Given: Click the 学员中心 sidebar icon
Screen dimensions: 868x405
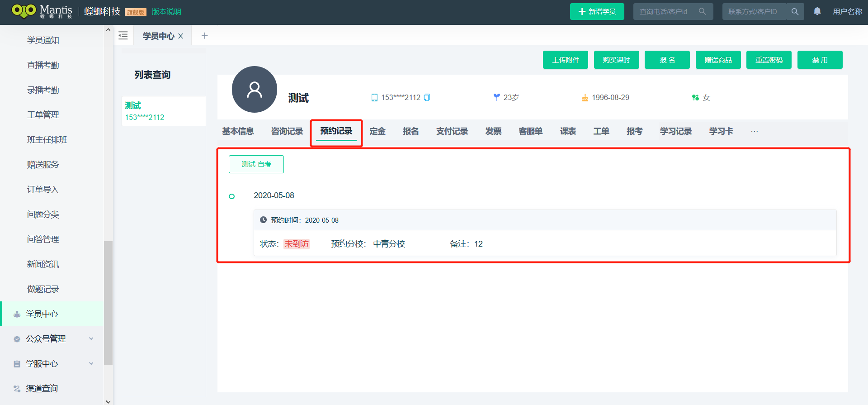Looking at the screenshot, I should [x=17, y=314].
